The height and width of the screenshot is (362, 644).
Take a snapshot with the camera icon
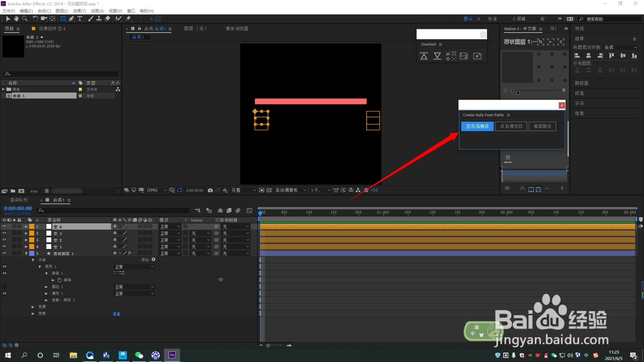coord(210,190)
